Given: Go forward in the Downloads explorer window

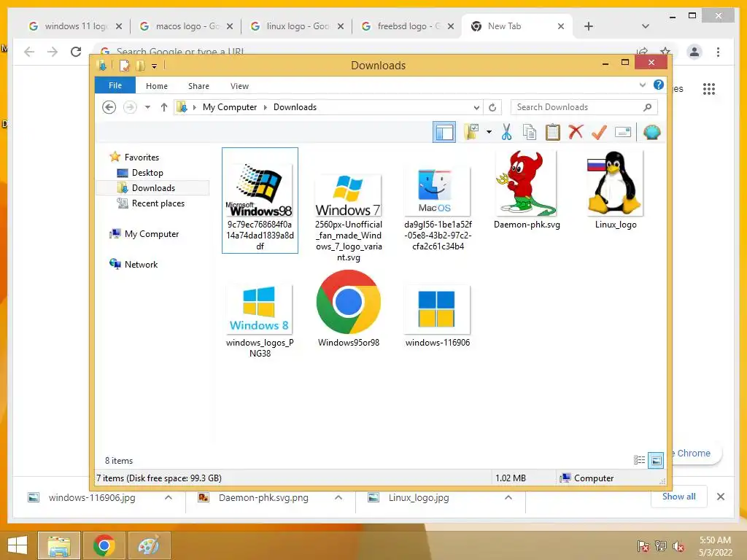Looking at the screenshot, I should [130, 107].
